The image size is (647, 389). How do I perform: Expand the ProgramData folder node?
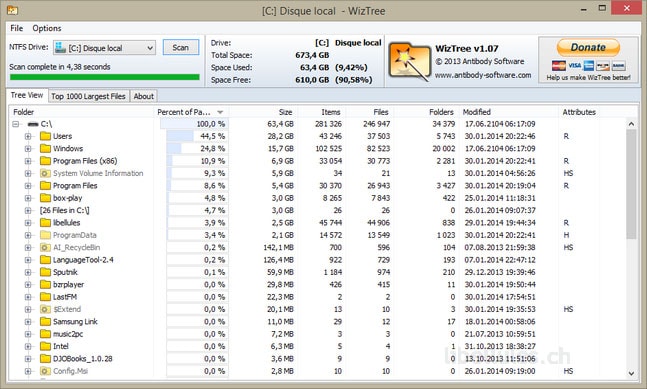[28, 235]
